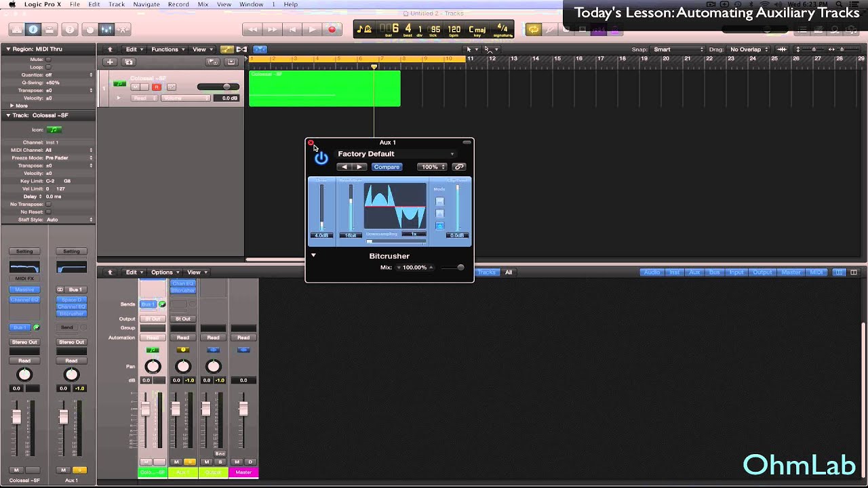Click the Colossal track instrument icon
Viewport: 868px width, 488px height.
[x=119, y=83]
